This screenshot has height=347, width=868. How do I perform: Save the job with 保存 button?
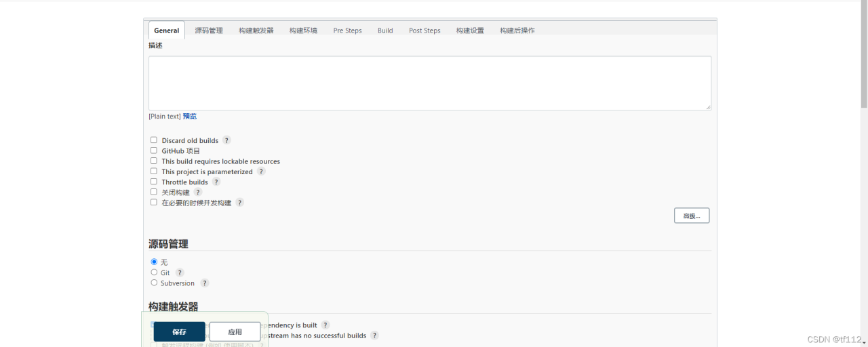pos(179,331)
